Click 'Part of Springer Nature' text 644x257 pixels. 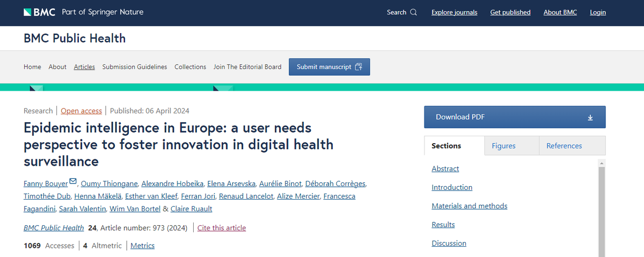point(103,12)
